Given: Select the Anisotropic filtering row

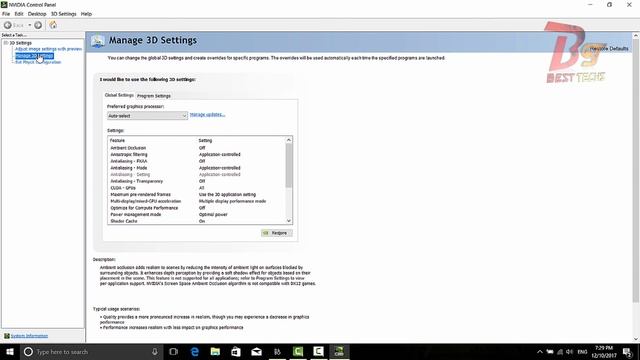Looking at the screenshot, I should tap(197, 155).
